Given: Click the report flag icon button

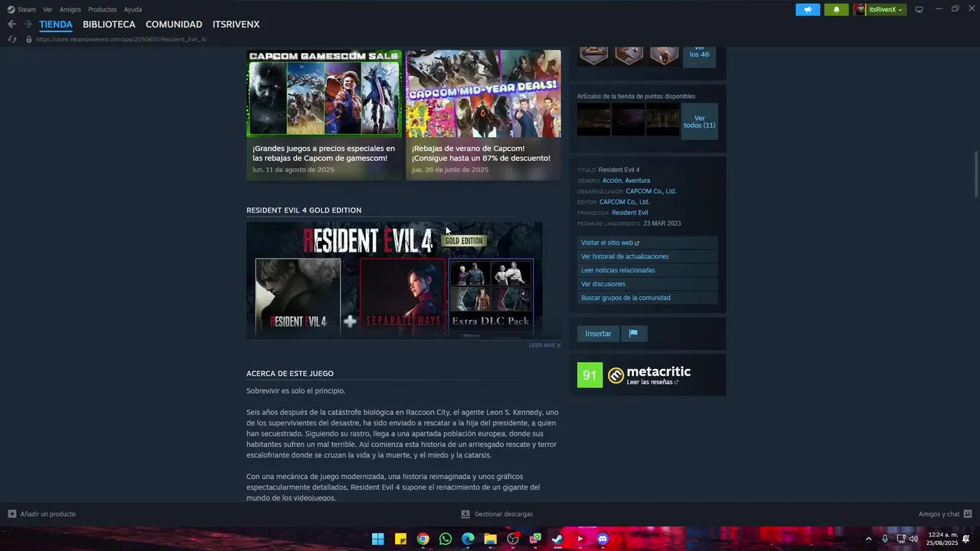Looking at the screenshot, I should (x=633, y=334).
